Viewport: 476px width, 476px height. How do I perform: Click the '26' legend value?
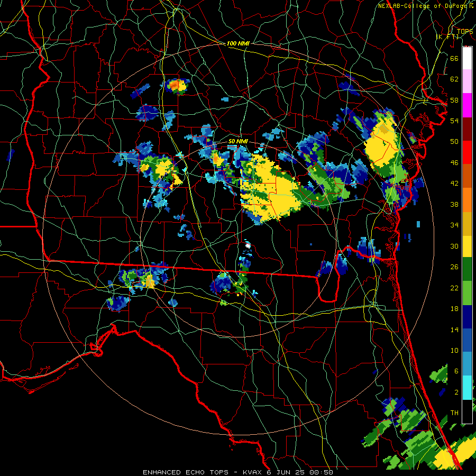454,267
